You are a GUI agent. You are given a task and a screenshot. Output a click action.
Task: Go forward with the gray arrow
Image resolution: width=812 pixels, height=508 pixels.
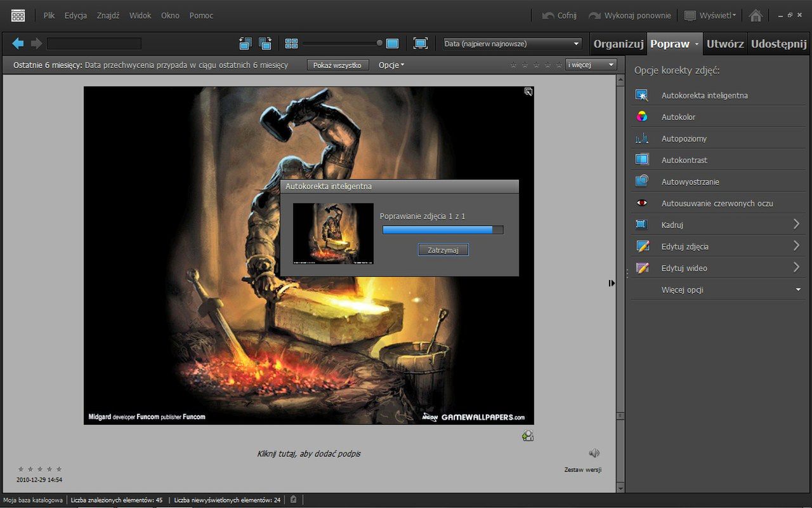[36, 43]
